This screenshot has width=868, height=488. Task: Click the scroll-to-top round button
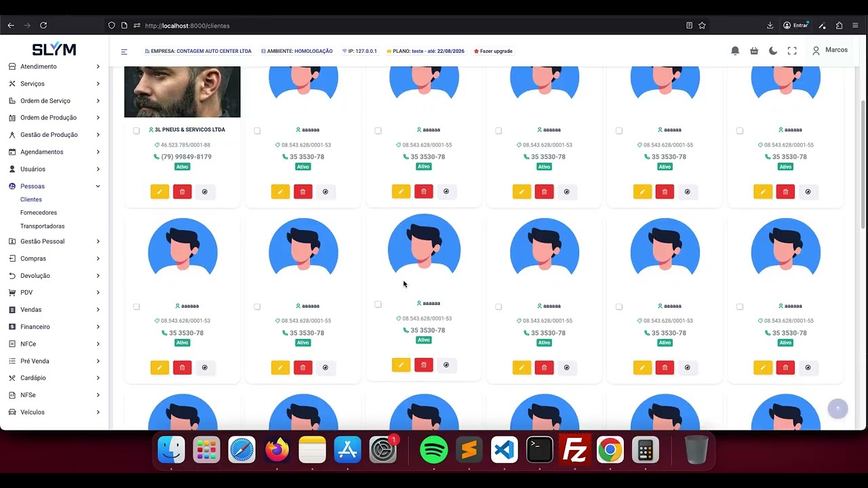[837, 409]
